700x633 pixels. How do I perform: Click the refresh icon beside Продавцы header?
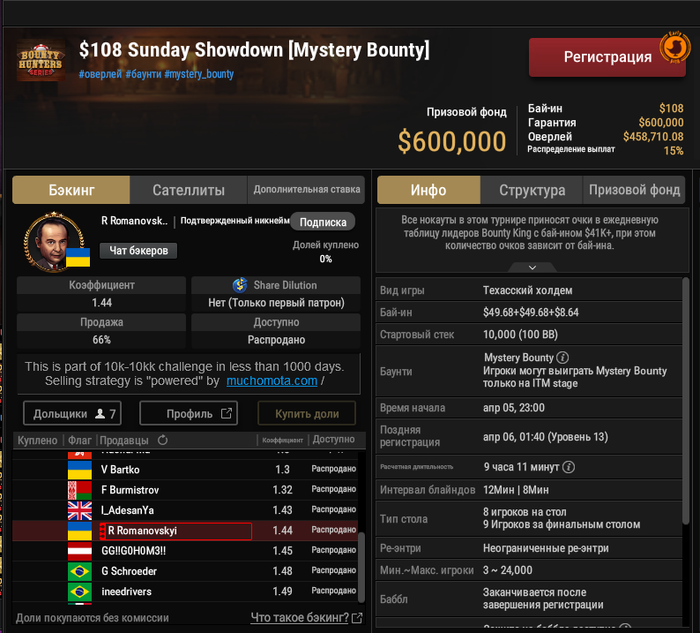(x=162, y=440)
